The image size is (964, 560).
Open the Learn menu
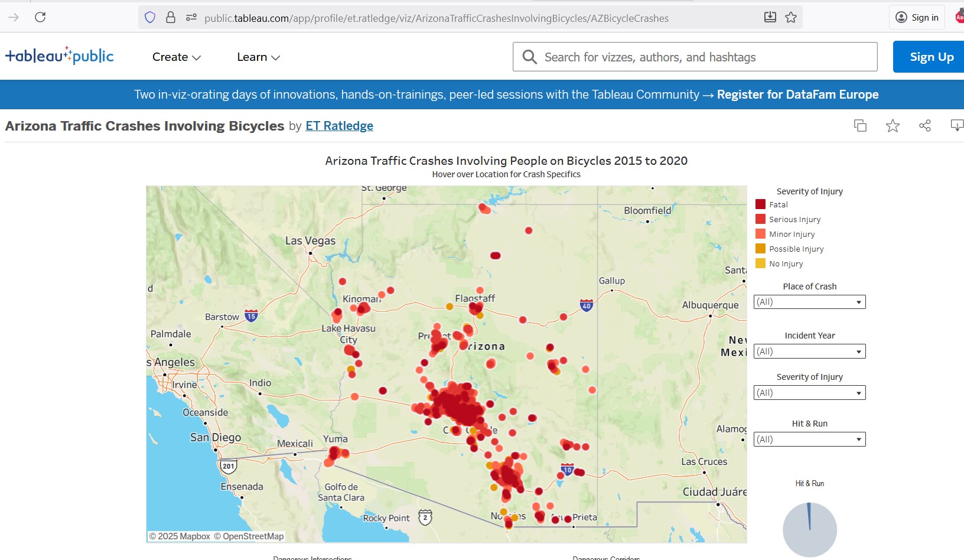point(258,57)
